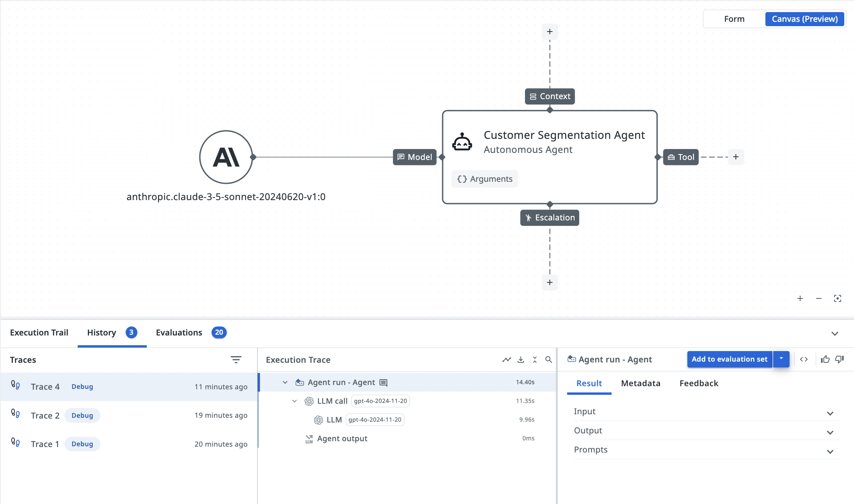Click the execution trace chart icon
Image resolution: width=854 pixels, height=504 pixels.
click(x=506, y=360)
